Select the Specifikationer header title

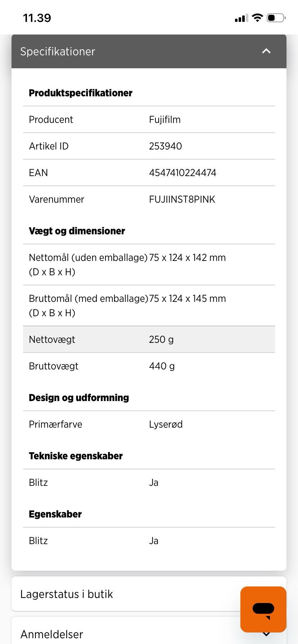58,51
